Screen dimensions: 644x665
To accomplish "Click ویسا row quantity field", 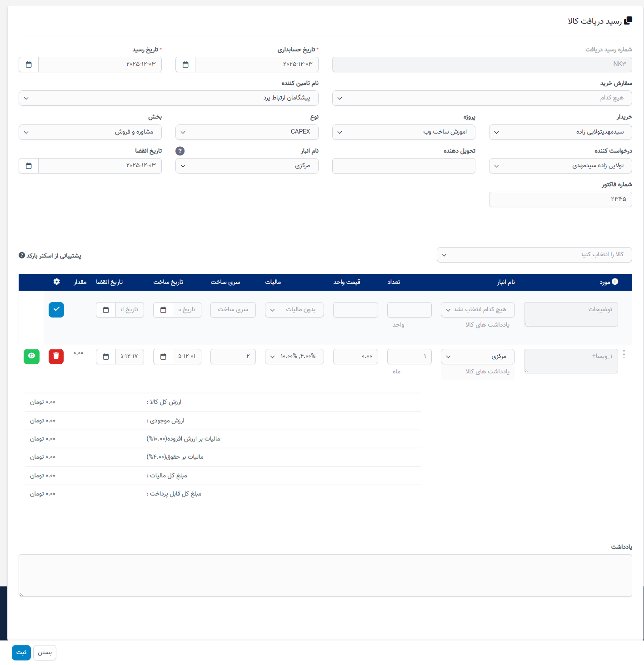I will coord(409,357).
